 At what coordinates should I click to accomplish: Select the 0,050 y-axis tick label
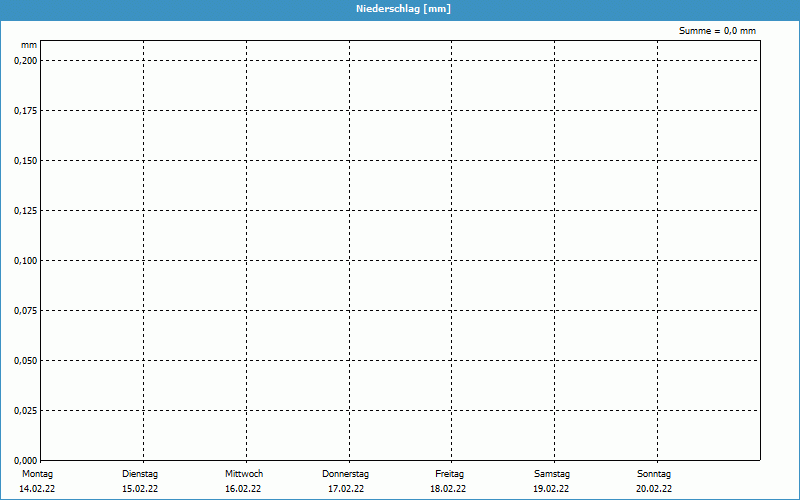[25, 360]
